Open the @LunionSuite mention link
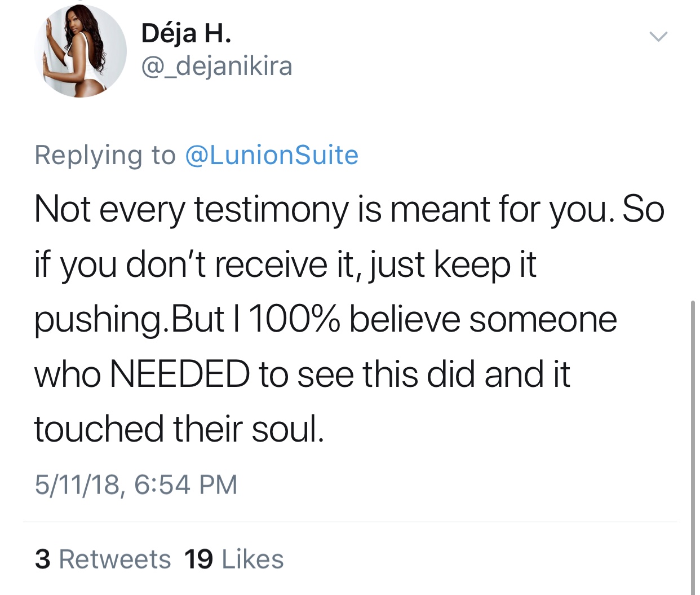 [x=272, y=155]
